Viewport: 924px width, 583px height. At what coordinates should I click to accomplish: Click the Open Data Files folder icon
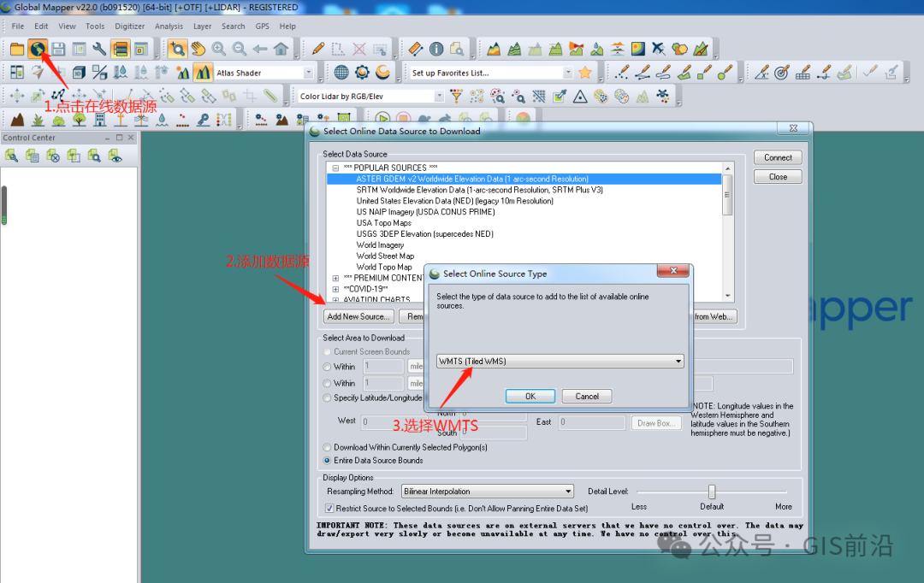(x=17, y=49)
